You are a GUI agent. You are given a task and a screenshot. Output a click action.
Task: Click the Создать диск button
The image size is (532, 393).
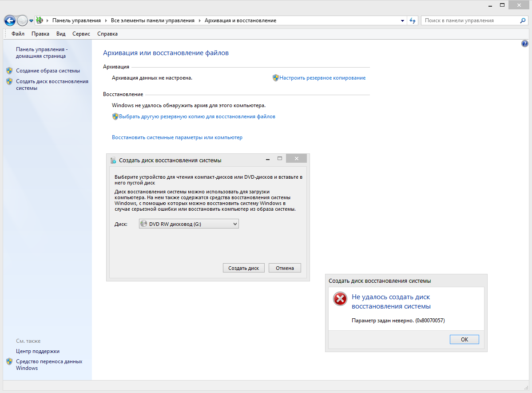click(x=244, y=268)
